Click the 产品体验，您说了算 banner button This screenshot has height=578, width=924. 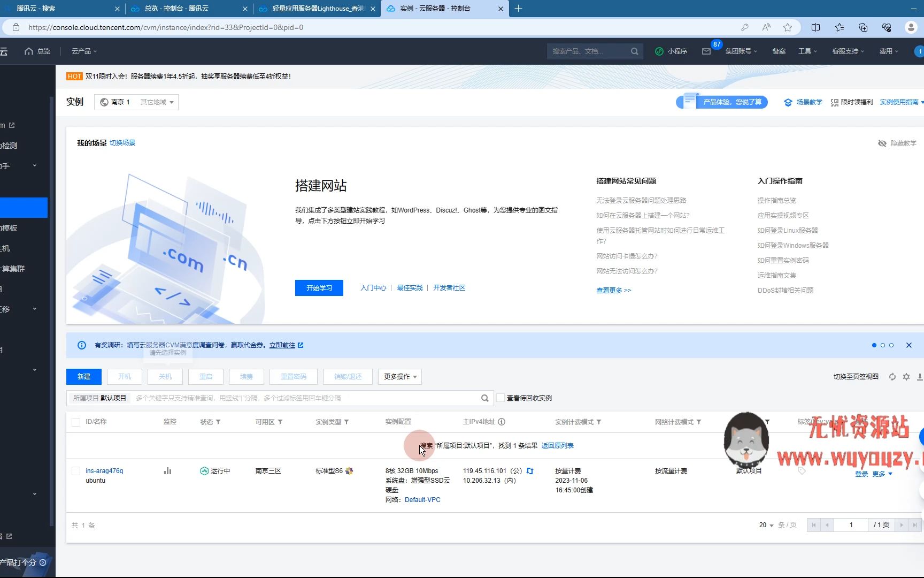point(722,102)
